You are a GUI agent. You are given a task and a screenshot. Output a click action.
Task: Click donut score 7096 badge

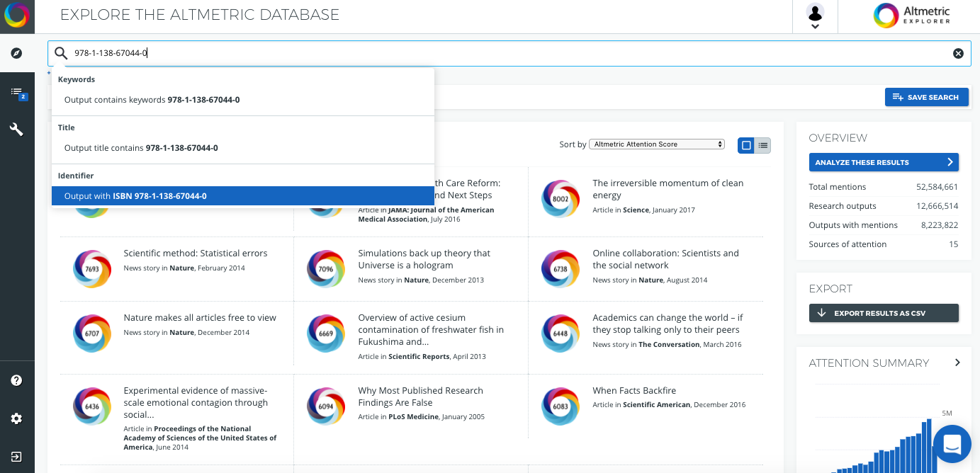(x=326, y=269)
